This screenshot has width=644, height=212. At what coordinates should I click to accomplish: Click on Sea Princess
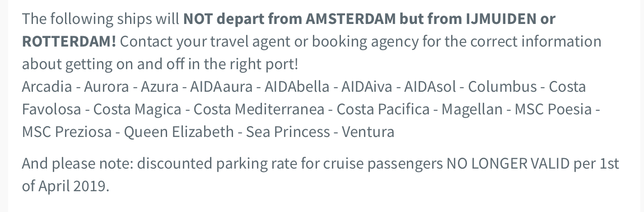click(x=288, y=132)
